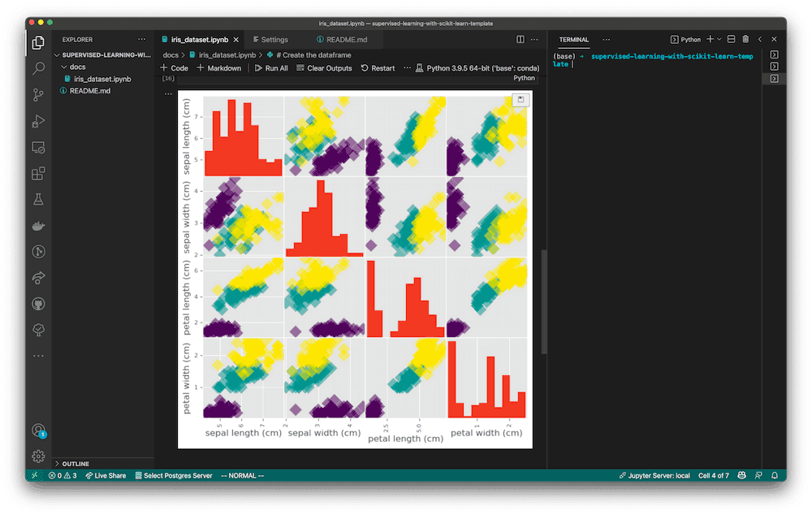This screenshot has width=812, height=515.
Task: Kill the terminal with trash icon
Action: coord(745,39)
